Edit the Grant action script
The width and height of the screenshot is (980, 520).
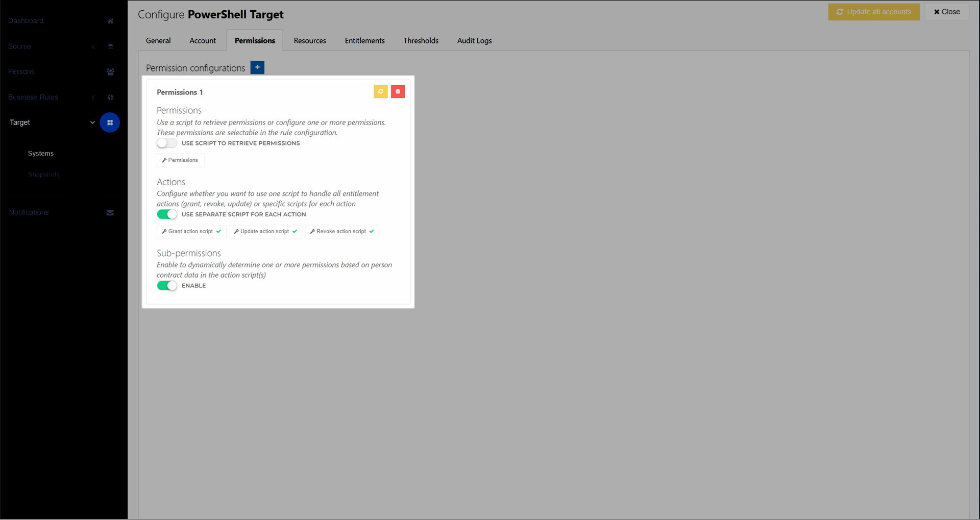(x=191, y=232)
